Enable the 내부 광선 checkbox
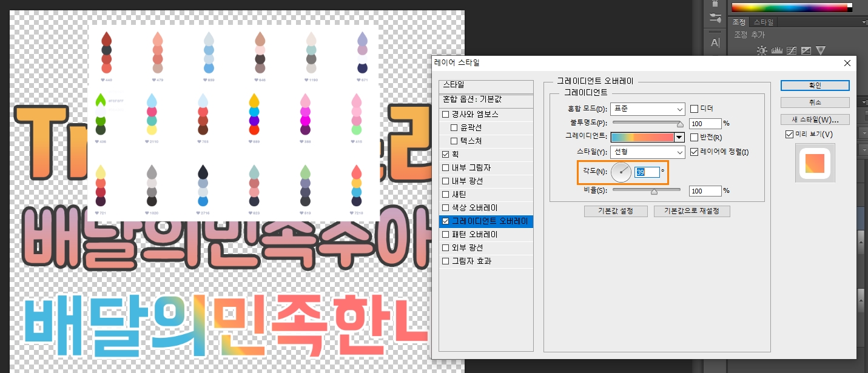 (446, 181)
